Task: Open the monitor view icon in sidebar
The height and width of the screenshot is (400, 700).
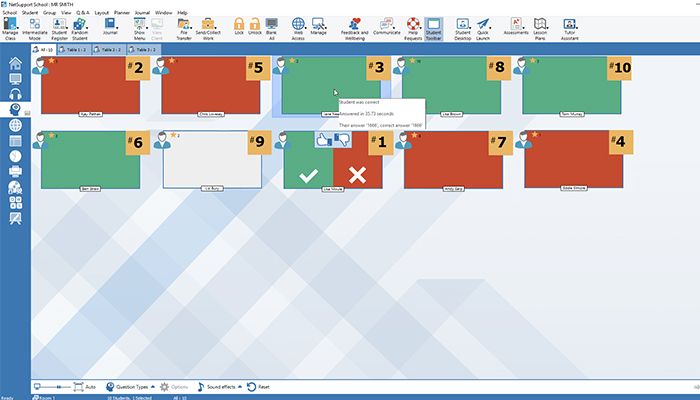Action: (15, 79)
